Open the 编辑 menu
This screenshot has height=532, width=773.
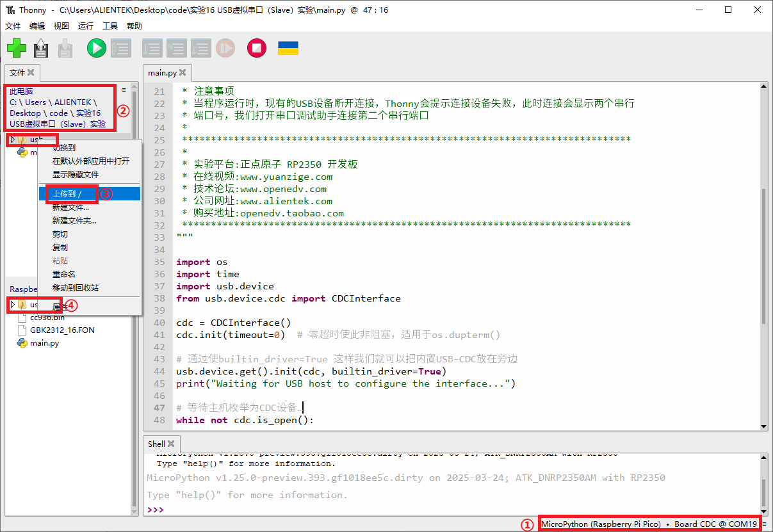(x=37, y=26)
